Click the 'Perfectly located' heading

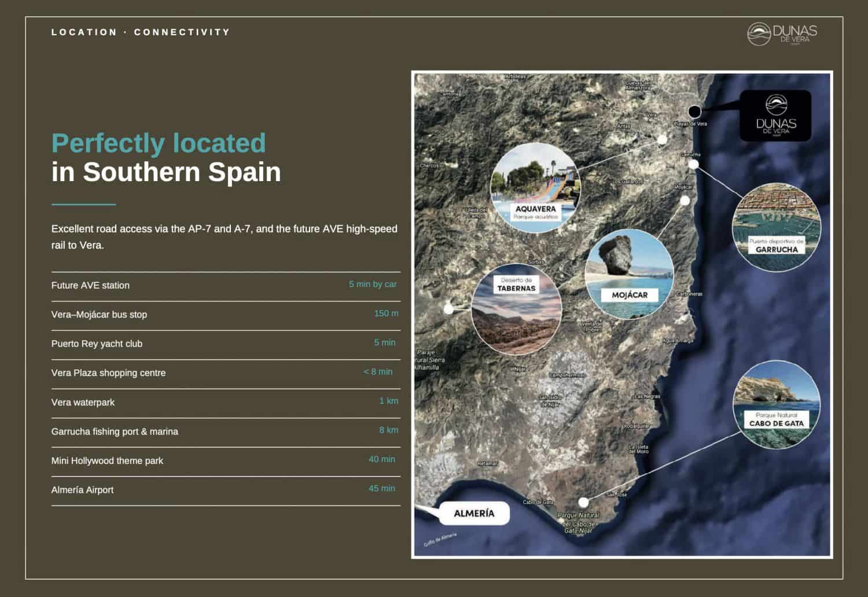coord(159,143)
